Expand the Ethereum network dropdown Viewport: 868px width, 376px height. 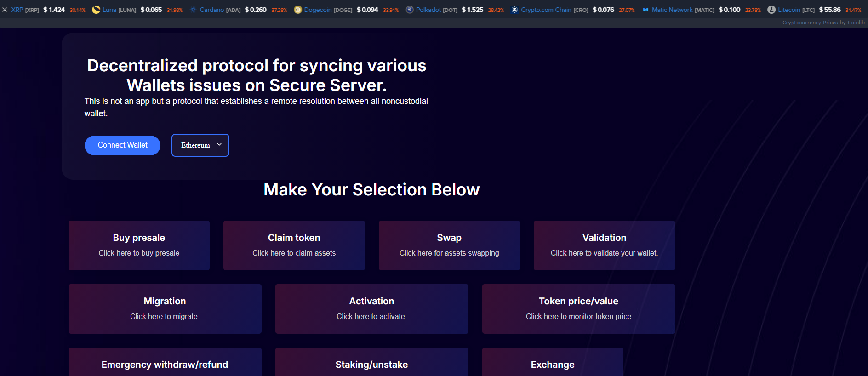200,145
